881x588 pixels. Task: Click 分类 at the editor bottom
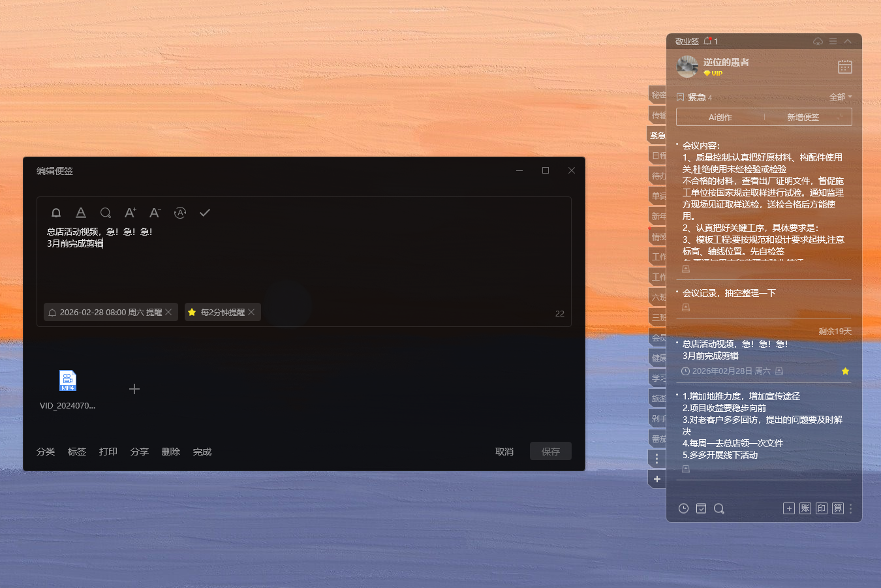[46, 452]
